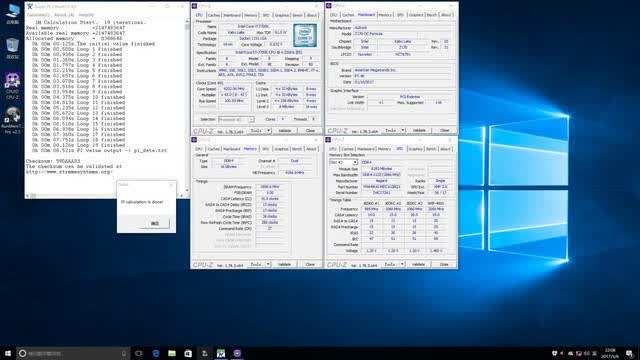Launch Microsoft Edge from the taskbar
This screenshot has width=640, height=360.
(156, 353)
